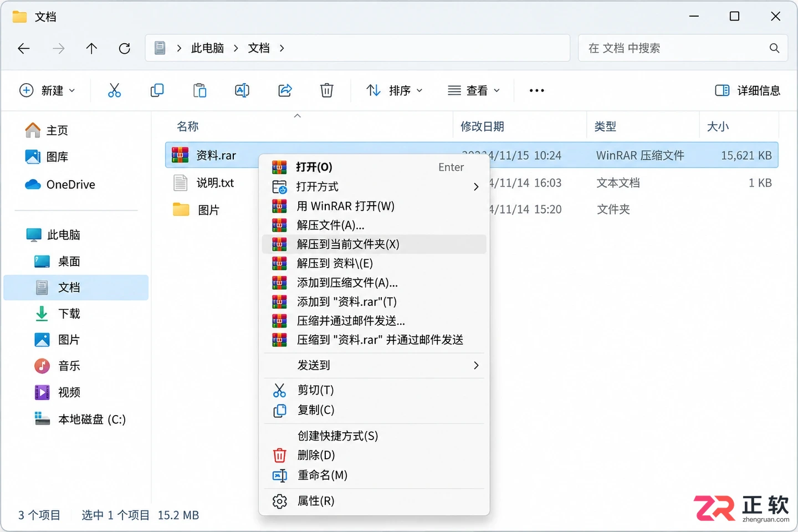Screen dimensions: 798x532
Task: Select the 说明.txt text file icon
Action: [180, 182]
